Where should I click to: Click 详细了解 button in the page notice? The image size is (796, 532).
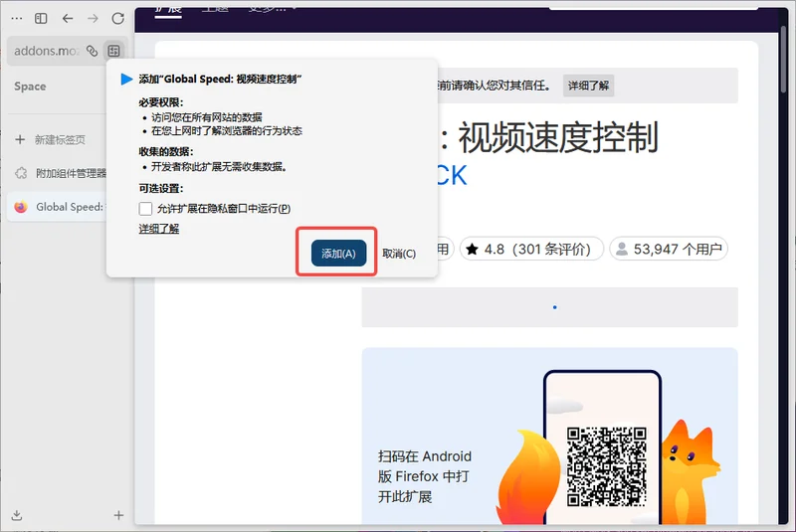588,86
